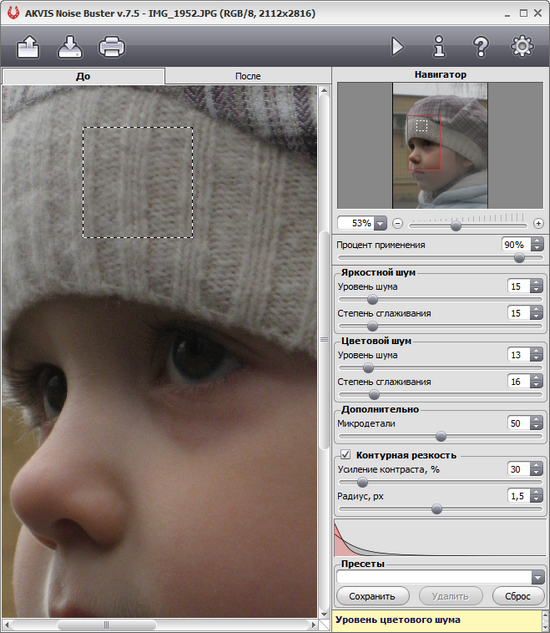Zoom in with the plus circle icon

(x=538, y=223)
